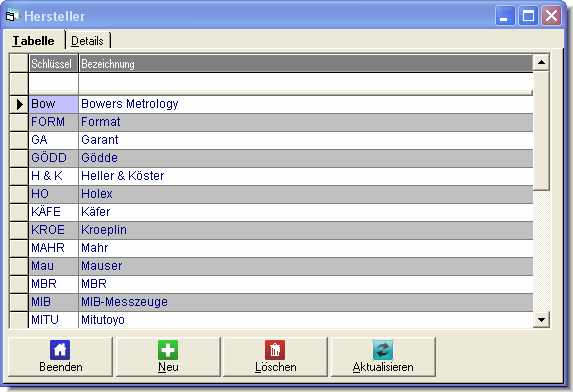
Task: Select the MITU key cell
Action: tap(53, 320)
